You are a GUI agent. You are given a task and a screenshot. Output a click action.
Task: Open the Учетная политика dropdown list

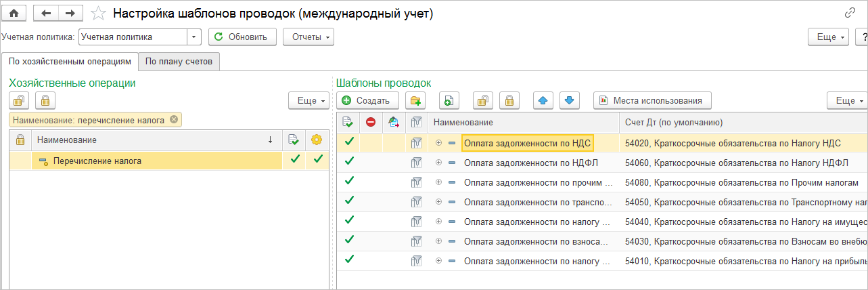[195, 37]
